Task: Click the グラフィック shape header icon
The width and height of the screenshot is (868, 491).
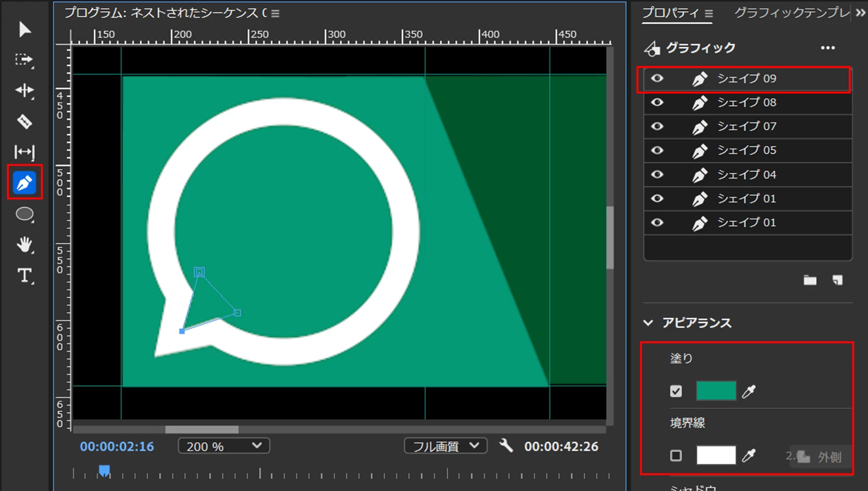Action: (652, 48)
